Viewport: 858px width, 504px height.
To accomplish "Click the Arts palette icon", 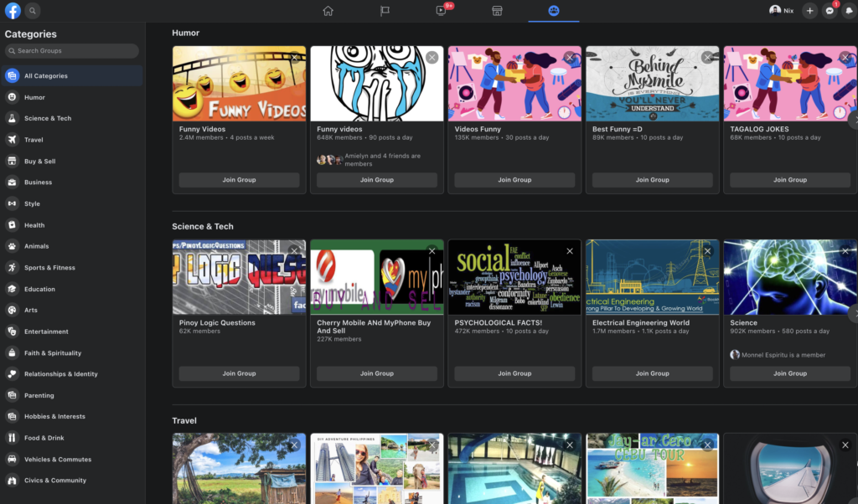I will click(x=12, y=310).
